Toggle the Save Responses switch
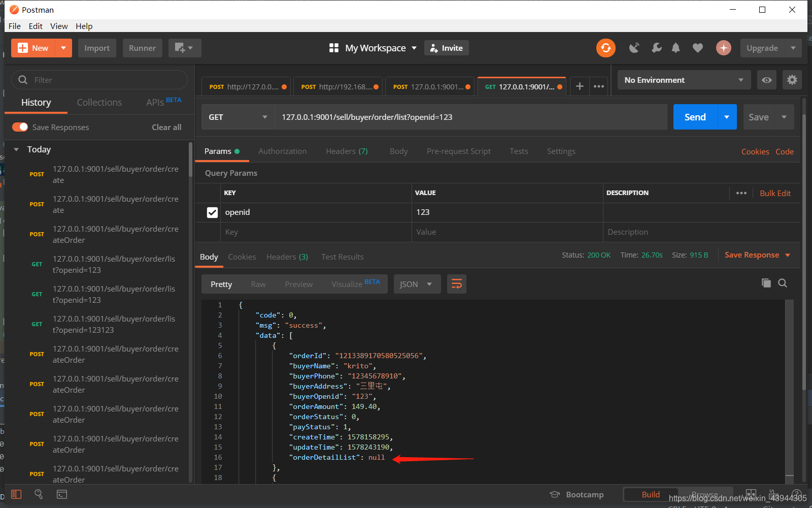 [x=20, y=127]
